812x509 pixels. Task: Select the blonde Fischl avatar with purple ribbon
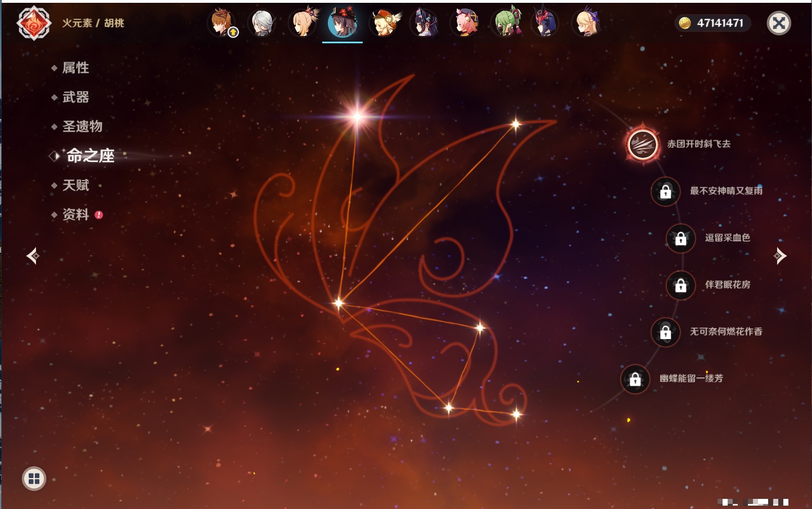click(x=587, y=23)
